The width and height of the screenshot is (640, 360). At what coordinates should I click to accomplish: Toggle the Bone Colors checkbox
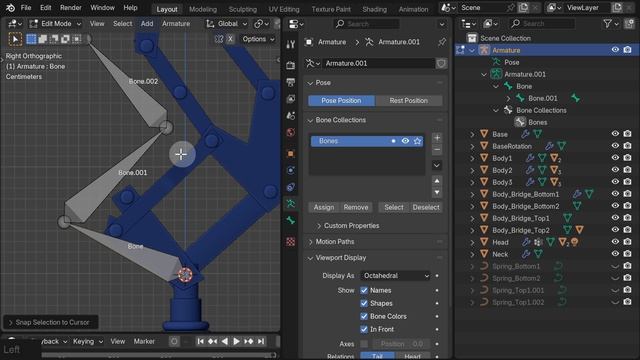(364, 316)
